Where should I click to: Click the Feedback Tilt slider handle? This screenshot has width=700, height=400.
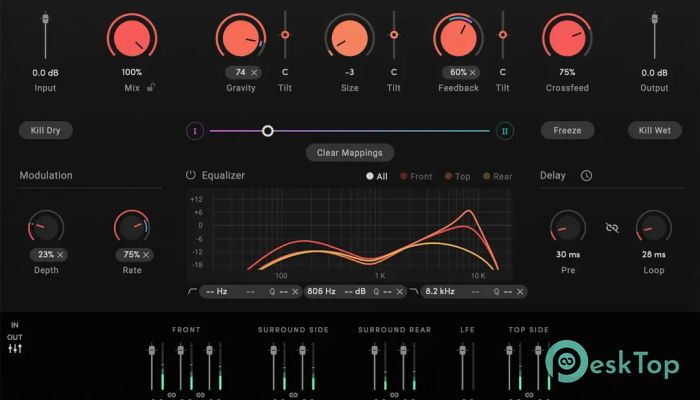[x=503, y=35]
